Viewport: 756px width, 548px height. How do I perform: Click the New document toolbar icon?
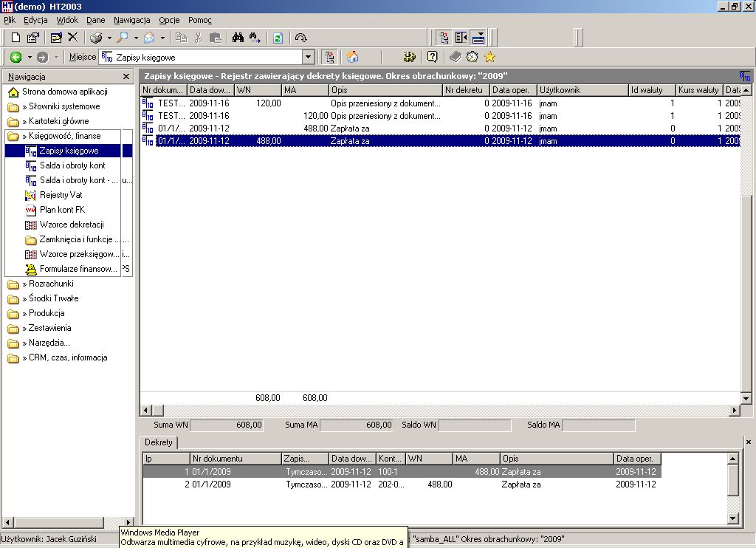coord(16,38)
